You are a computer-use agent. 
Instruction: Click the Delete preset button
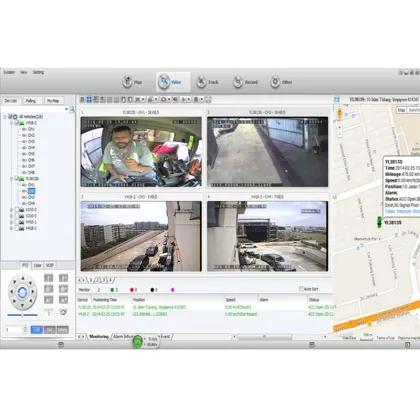click(x=62, y=330)
